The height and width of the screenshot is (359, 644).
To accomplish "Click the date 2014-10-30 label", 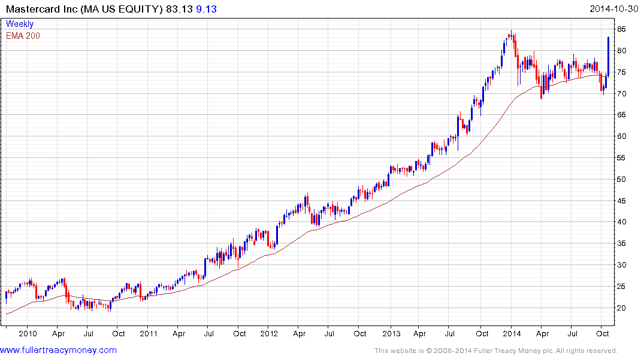I will click(x=613, y=8).
